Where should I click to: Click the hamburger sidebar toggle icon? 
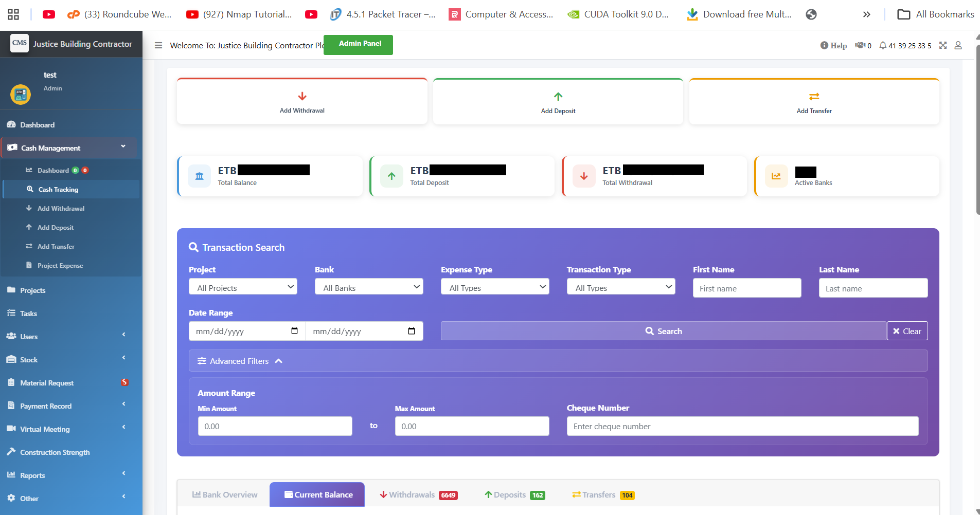(158, 45)
